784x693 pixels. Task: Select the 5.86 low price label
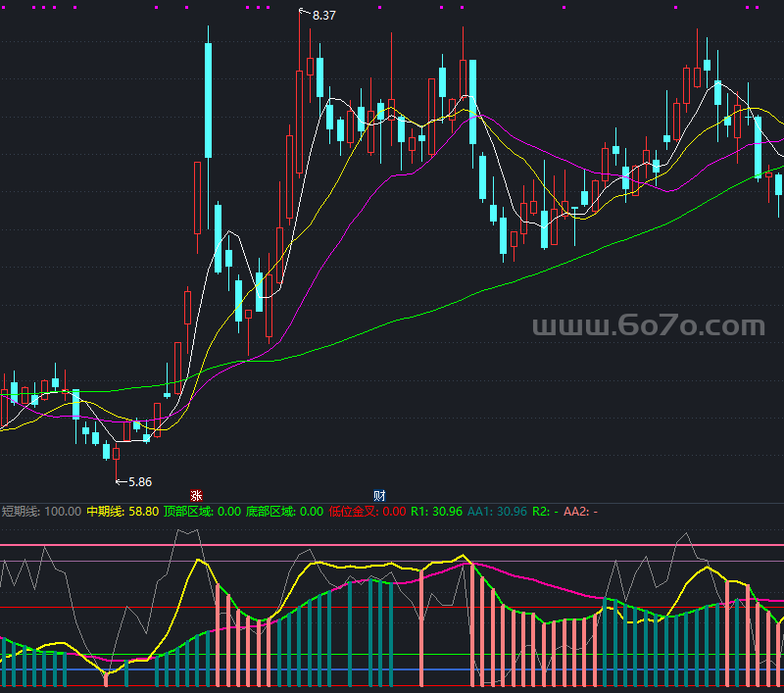140,482
